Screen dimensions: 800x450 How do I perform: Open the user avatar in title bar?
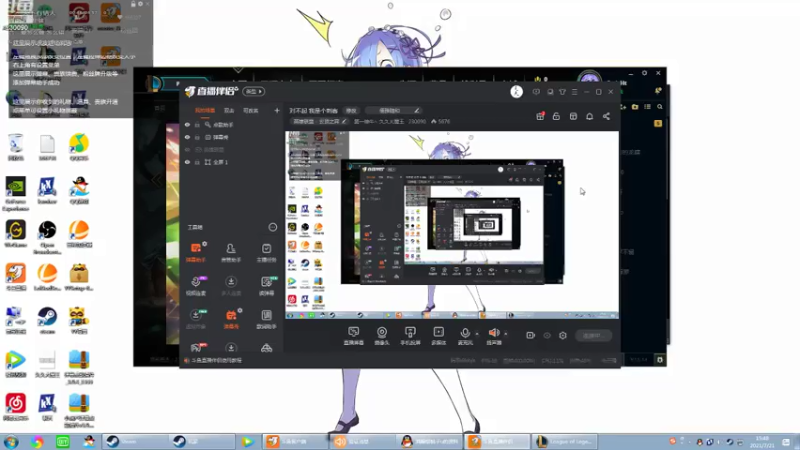pos(516,92)
